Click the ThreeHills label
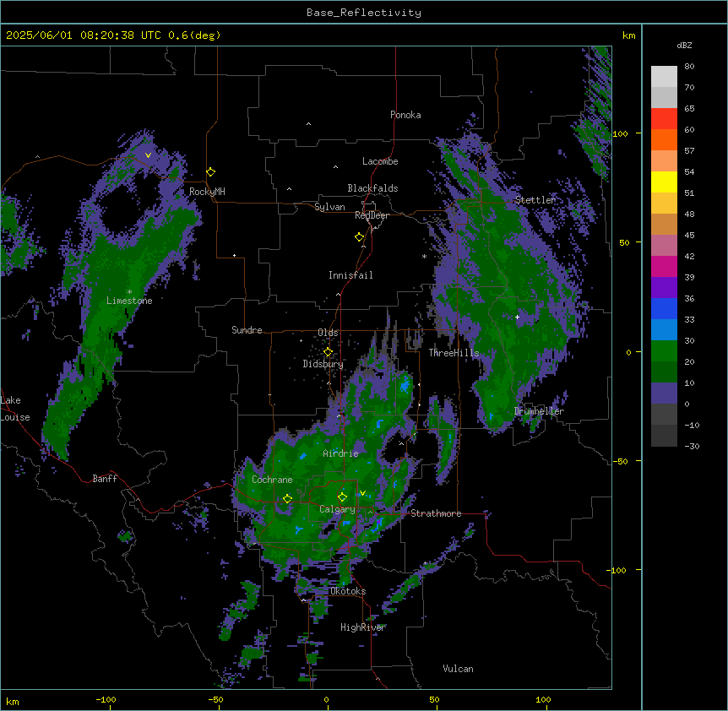 (454, 353)
